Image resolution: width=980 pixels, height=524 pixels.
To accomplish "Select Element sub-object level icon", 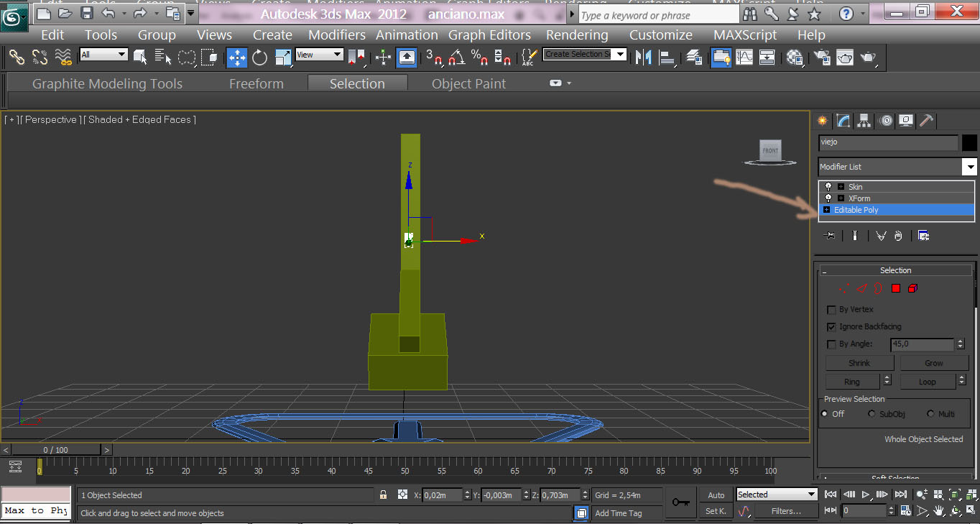I will click(913, 288).
